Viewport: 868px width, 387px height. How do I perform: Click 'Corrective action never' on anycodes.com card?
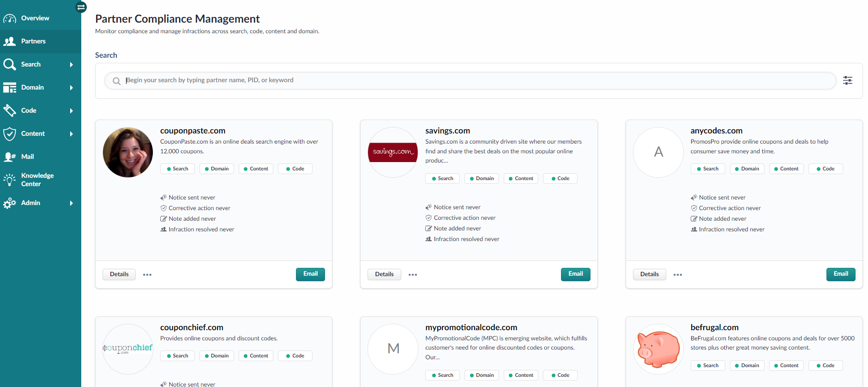(x=729, y=208)
